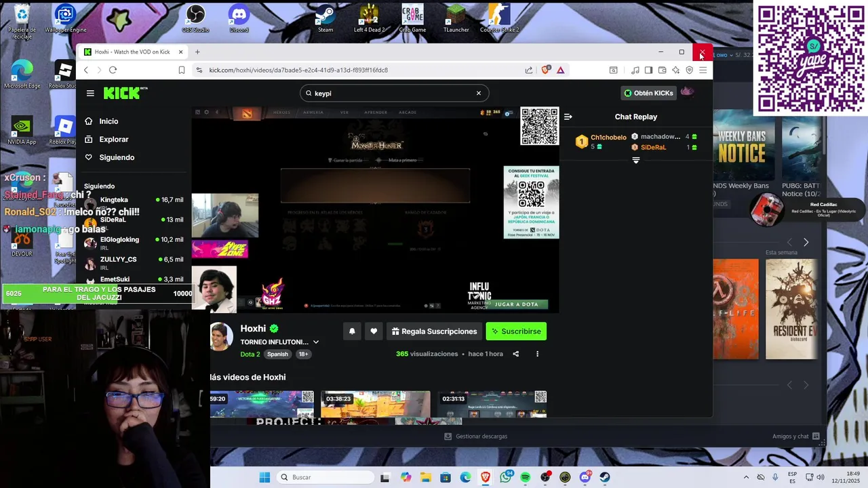The width and height of the screenshot is (868, 488).
Task: Click the kick.com address bar URL
Action: tap(298, 70)
